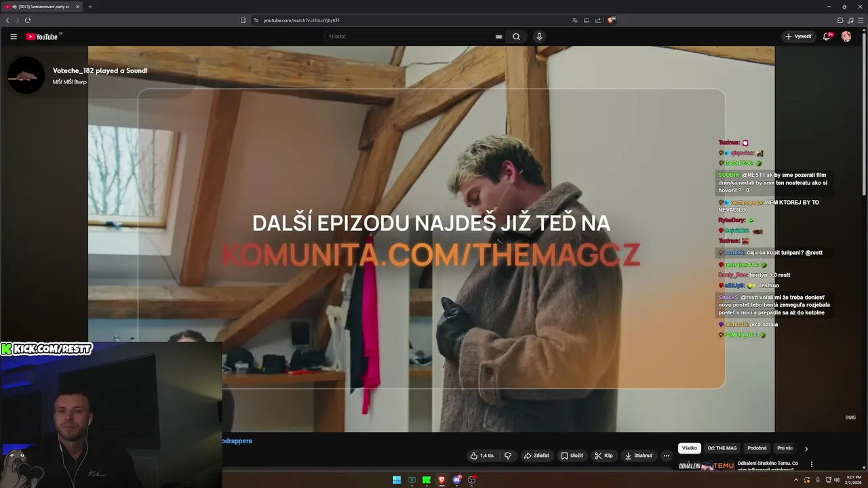Click the Odhalení čínského Temu video title

point(768,466)
